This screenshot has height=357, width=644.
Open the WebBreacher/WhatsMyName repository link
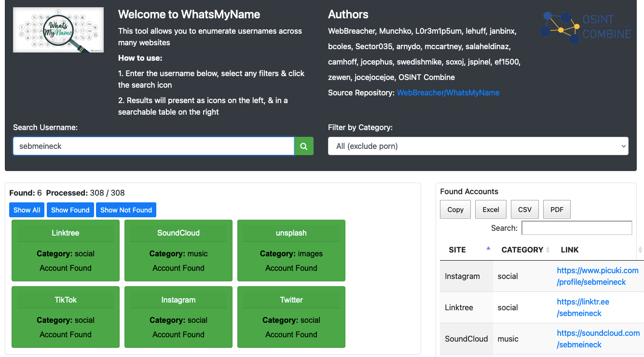(x=448, y=93)
